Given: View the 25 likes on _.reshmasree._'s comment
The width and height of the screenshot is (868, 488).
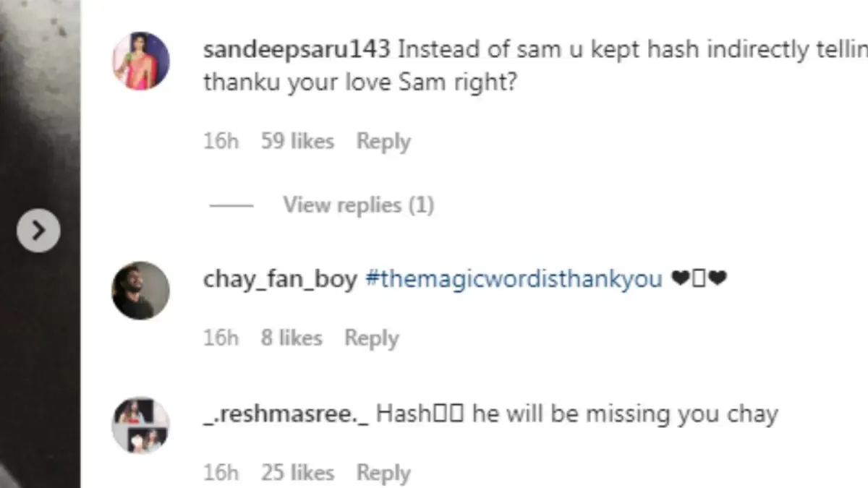Looking at the screenshot, I should tap(298, 472).
